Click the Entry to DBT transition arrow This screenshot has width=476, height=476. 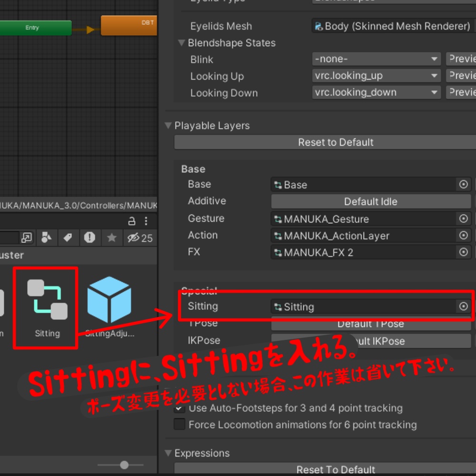tap(90, 30)
